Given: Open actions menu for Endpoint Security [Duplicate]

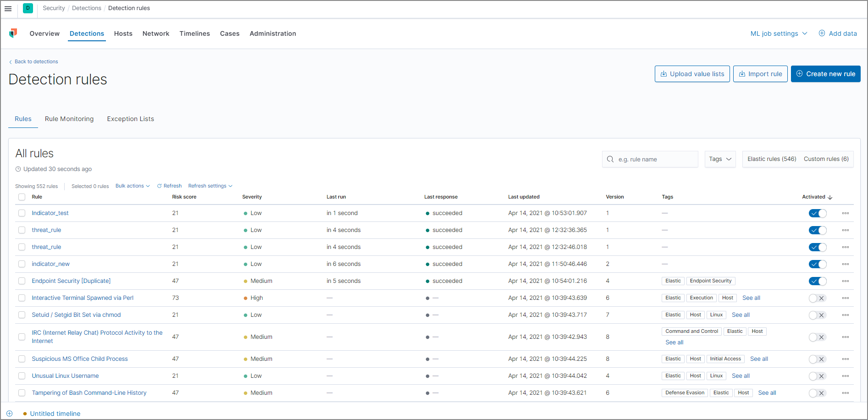Looking at the screenshot, I should click(x=845, y=281).
